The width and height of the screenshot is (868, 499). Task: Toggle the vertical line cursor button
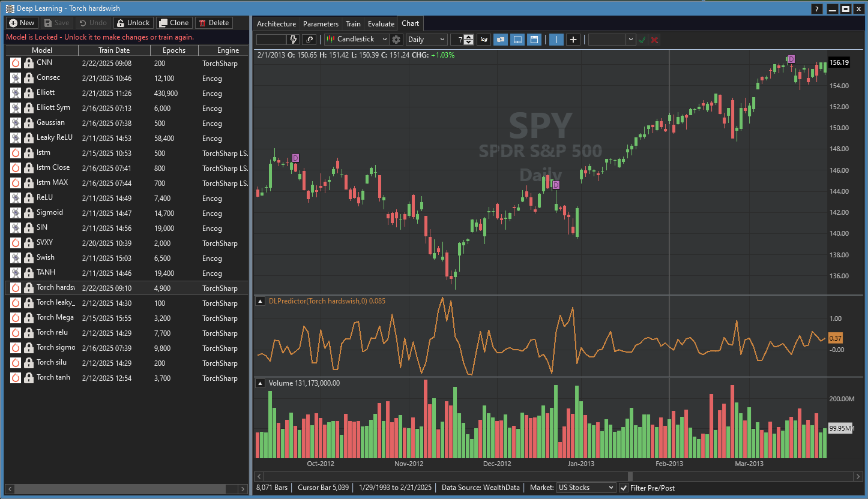[x=556, y=40]
